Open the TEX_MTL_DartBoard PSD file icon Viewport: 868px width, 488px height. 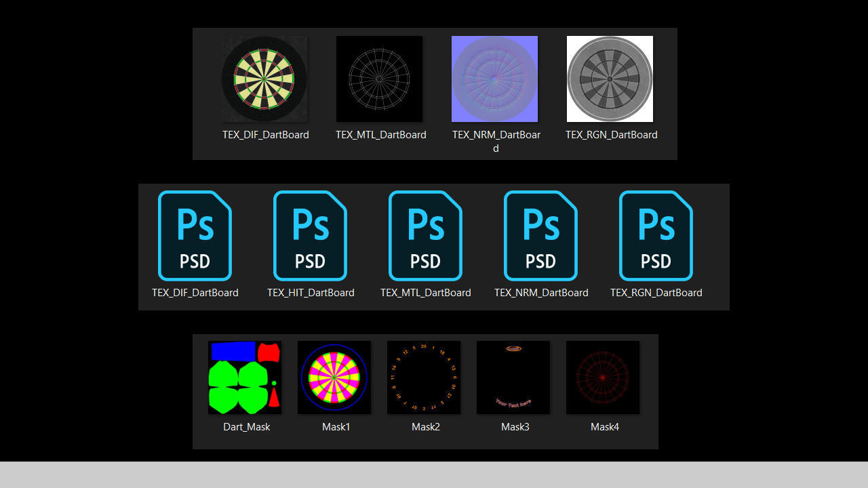coord(425,236)
